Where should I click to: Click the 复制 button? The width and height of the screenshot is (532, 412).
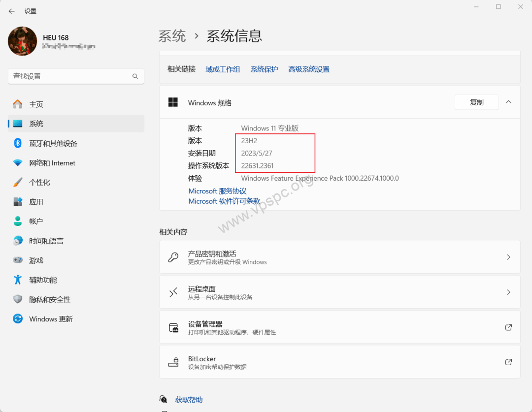(x=476, y=102)
